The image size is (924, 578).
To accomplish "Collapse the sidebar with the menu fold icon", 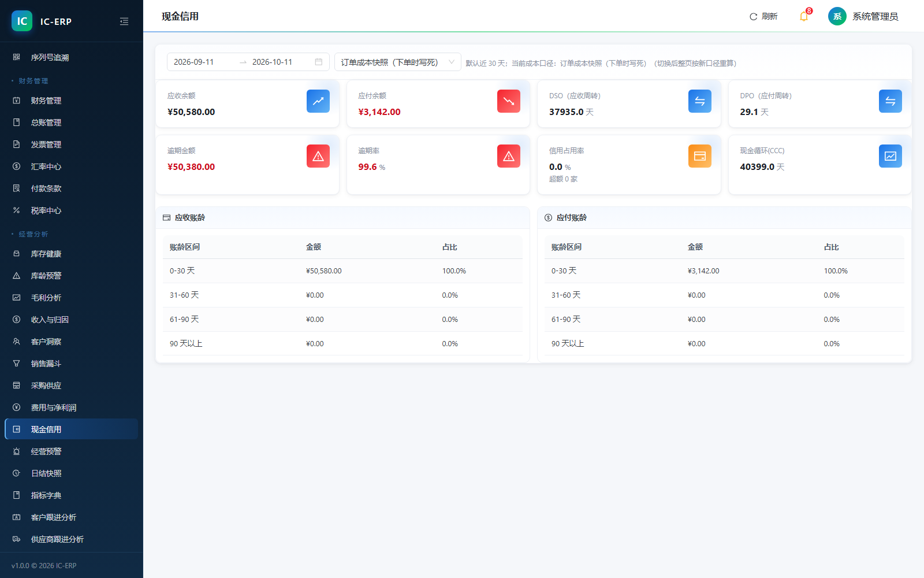I will click(x=124, y=21).
